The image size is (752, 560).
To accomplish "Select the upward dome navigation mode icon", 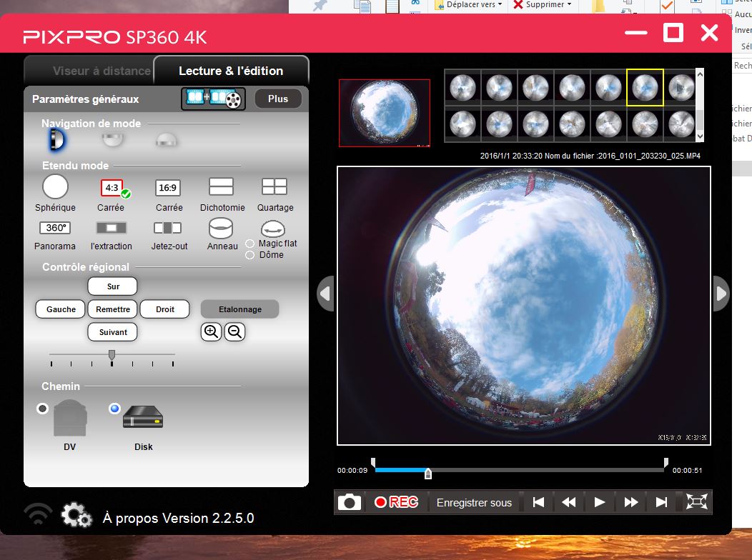I will click(x=167, y=140).
